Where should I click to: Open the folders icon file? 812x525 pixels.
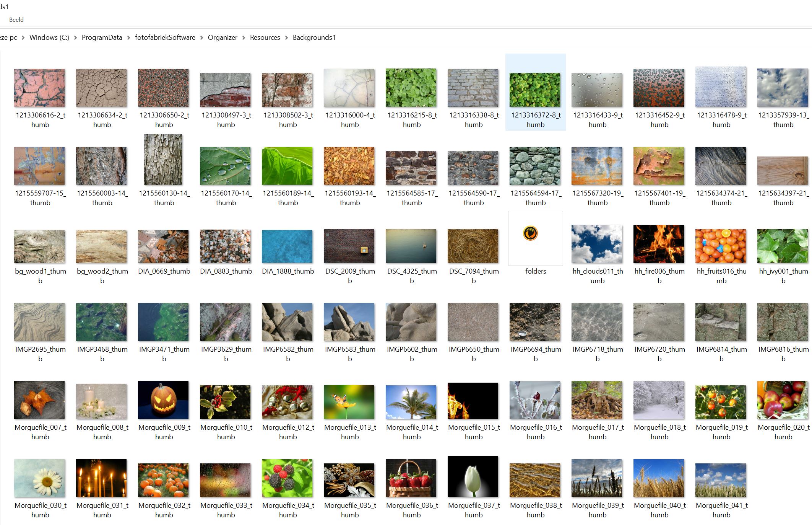tap(535, 238)
